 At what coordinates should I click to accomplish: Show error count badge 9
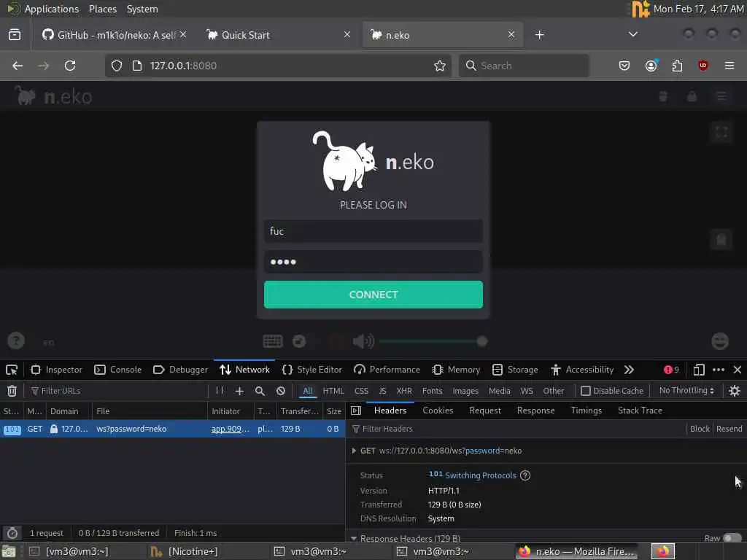[671, 370]
